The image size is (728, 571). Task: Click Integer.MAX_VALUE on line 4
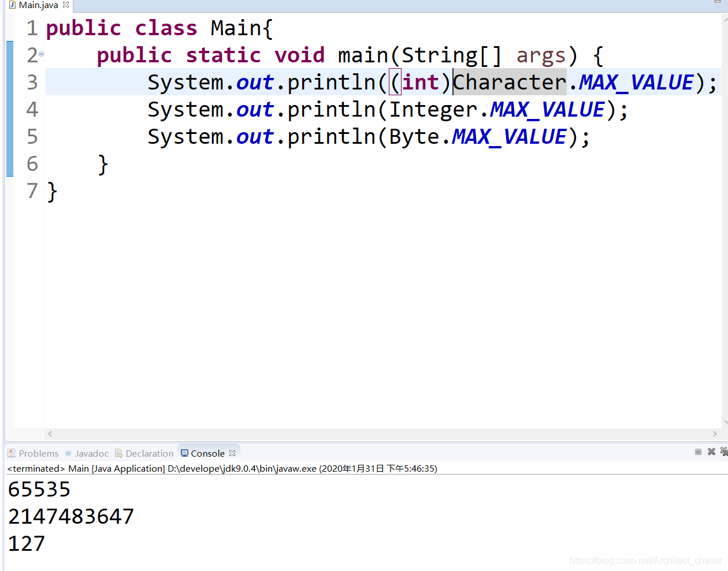(496, 109)
